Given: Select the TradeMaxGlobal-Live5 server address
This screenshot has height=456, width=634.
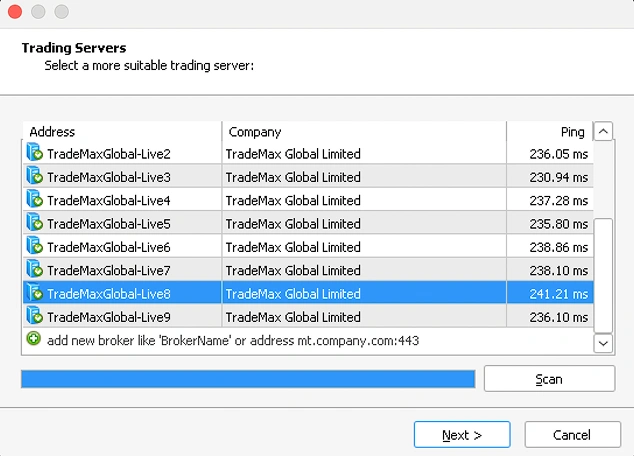Looking at the screenshot, I should (x=109, y=224).
